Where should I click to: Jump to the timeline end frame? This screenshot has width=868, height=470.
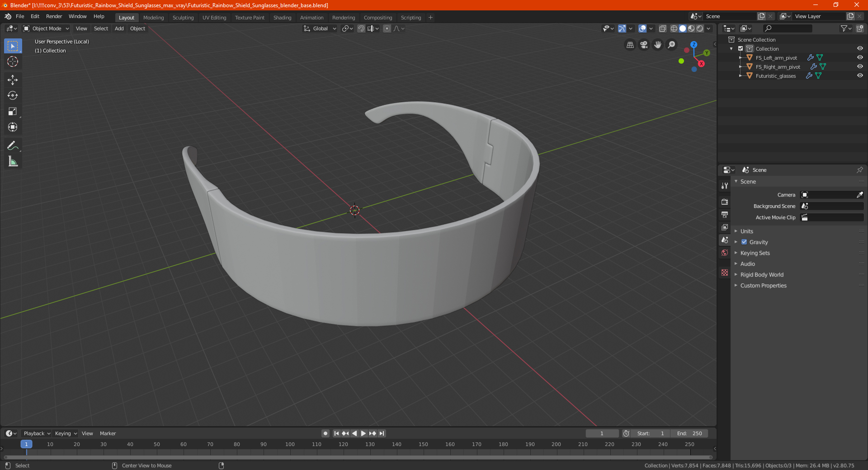pos(382,433)
